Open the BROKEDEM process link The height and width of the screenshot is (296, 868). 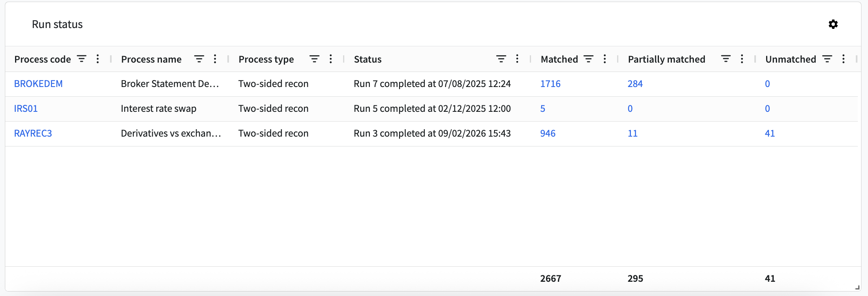[38, 84]
